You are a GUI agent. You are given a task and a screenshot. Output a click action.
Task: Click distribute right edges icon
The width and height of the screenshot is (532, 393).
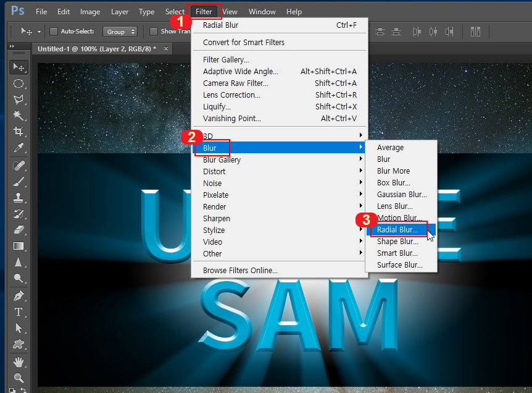(449, 32)
